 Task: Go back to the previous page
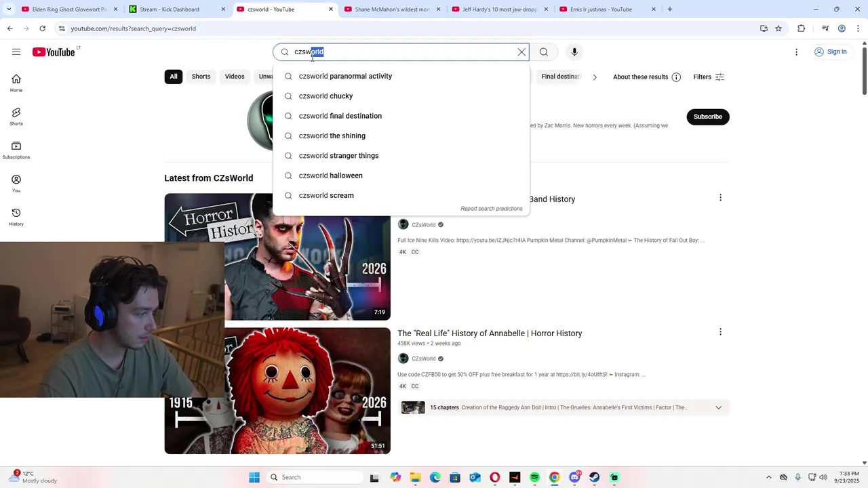click(10, 28)
